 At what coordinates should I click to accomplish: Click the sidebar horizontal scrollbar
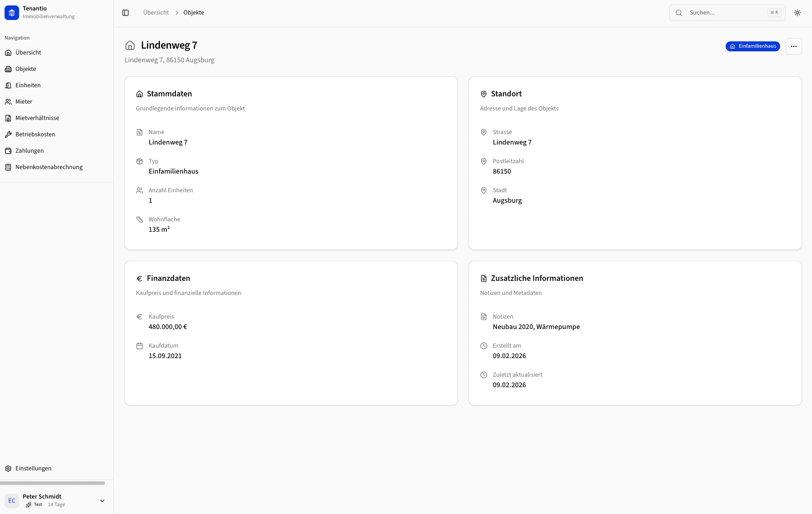coord(52,483)
